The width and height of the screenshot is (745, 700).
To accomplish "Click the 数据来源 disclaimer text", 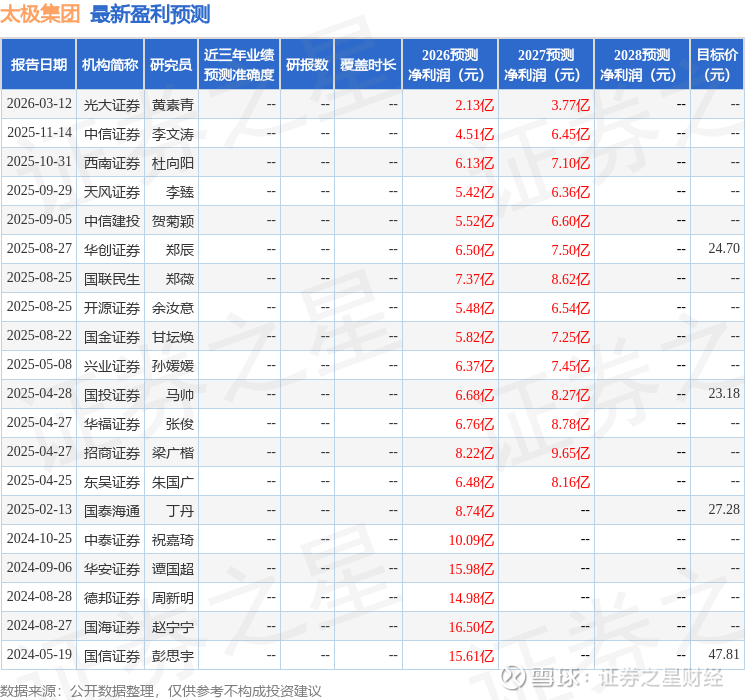I will (x=161, y=690).
